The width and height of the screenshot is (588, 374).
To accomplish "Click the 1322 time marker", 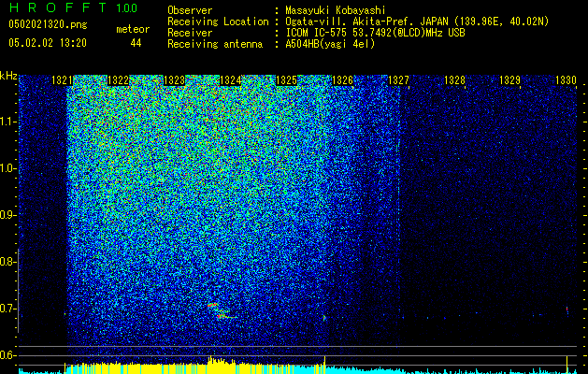I will pyautogui.click(x=118, y=80).
